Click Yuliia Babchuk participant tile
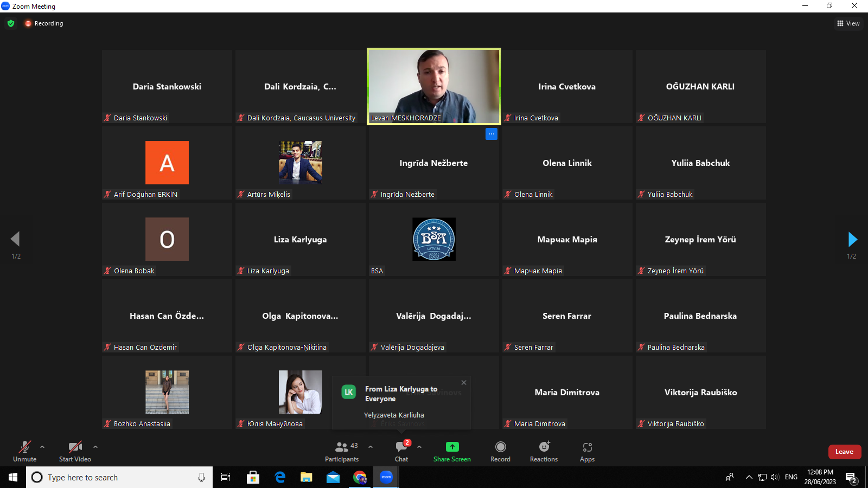The height and width of the screenshot is (488, 868). click(x=701, y=163)
